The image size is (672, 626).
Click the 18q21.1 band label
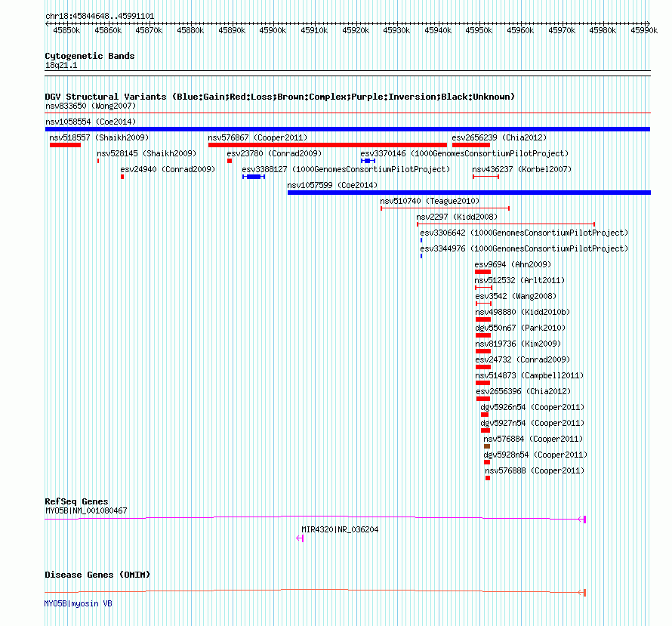[x=61, y=65]
